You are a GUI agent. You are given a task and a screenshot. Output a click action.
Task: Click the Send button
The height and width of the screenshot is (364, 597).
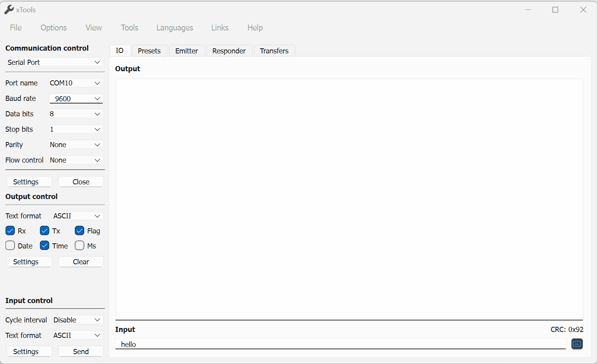[81, 351]
